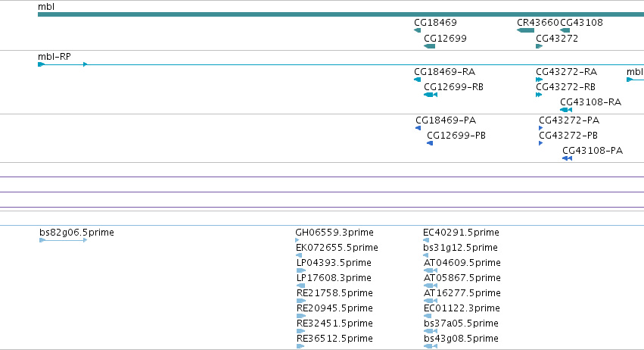
Task: Select the GH06559.3prime EST label
Action: (334, 233)
